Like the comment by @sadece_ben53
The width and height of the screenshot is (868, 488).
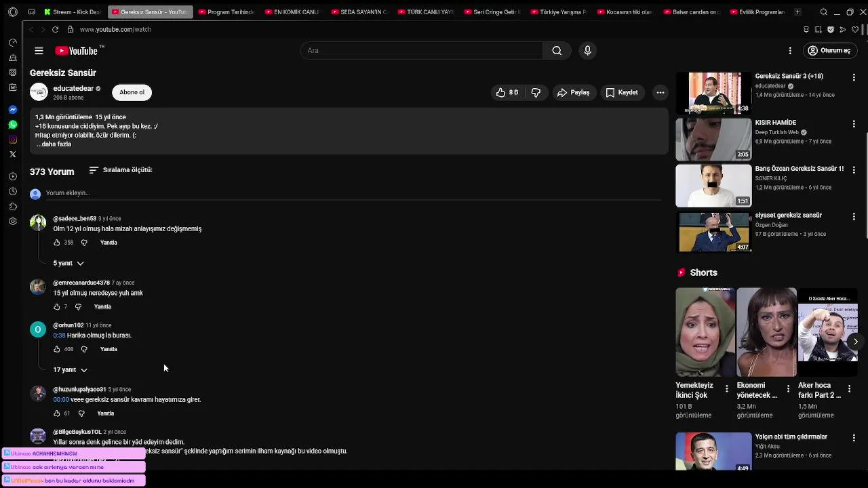(x=57, y=242)
